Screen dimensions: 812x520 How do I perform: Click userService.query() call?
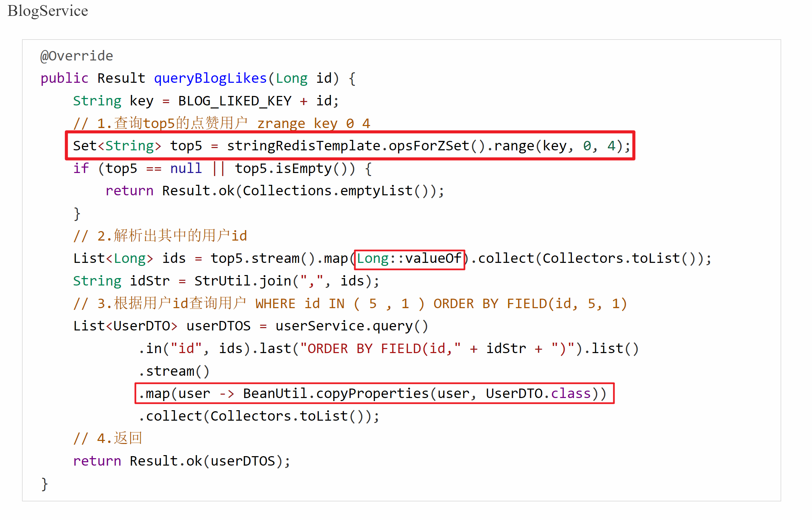(x=352, y=326)
